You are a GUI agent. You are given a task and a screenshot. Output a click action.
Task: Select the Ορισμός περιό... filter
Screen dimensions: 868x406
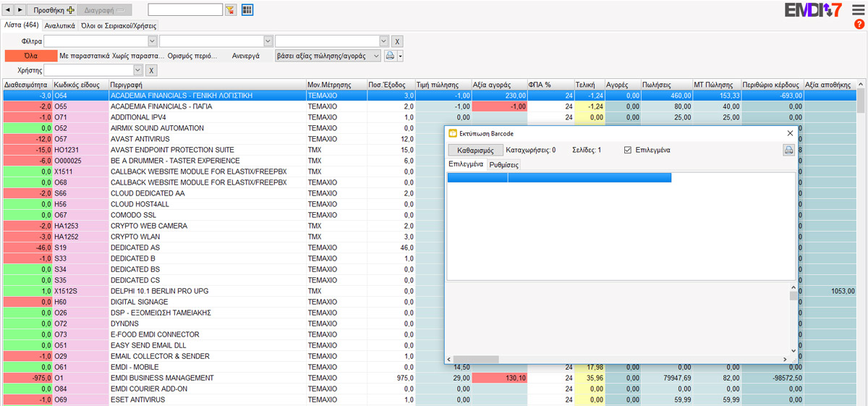click(191, 56)
